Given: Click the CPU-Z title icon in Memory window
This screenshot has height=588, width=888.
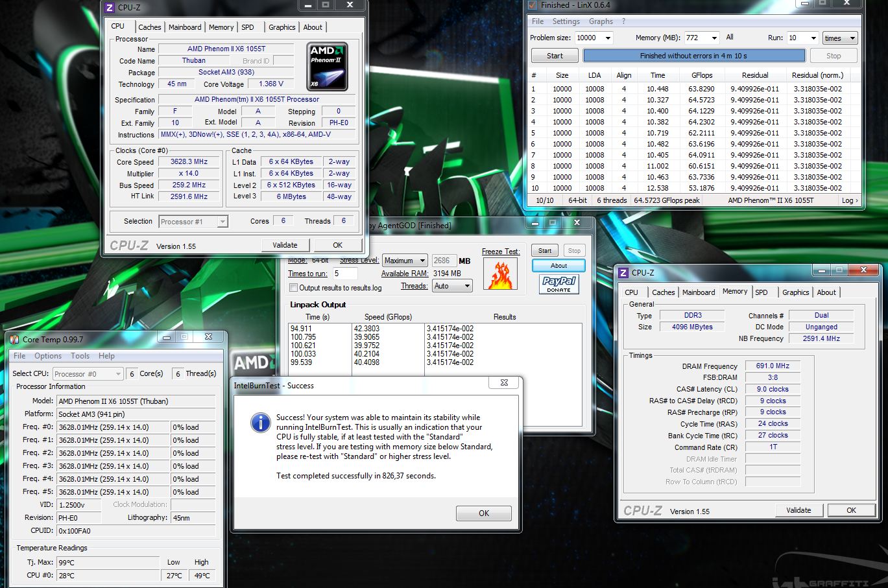Looking at the screenshot, I should [623, 273].
